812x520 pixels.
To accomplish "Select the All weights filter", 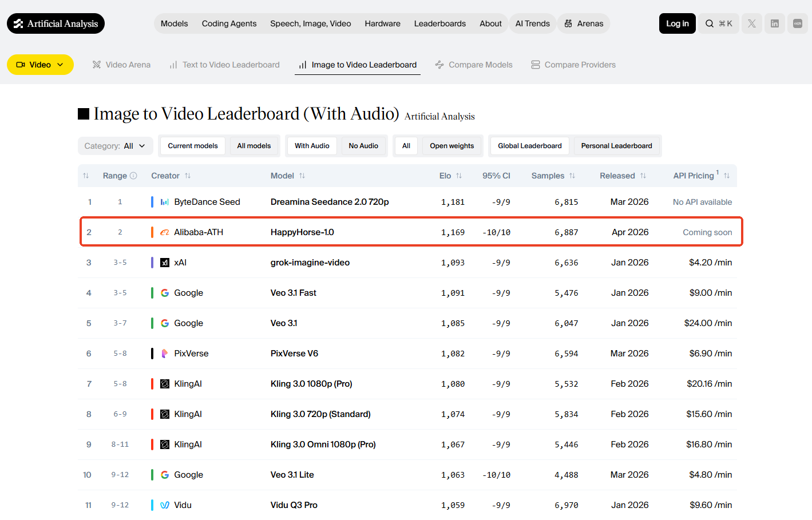I will click(x=406, y=146).
